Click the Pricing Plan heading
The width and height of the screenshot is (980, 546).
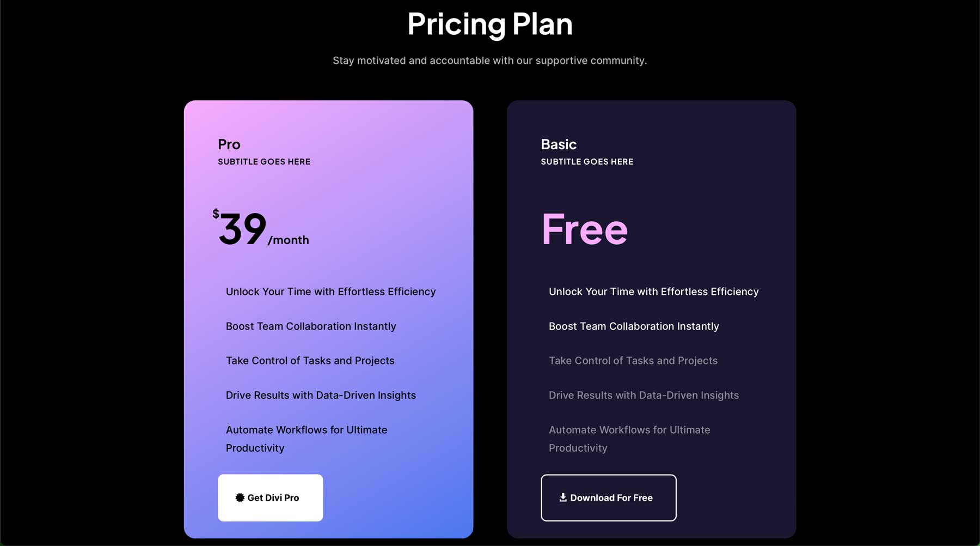[x=489, y=25]
